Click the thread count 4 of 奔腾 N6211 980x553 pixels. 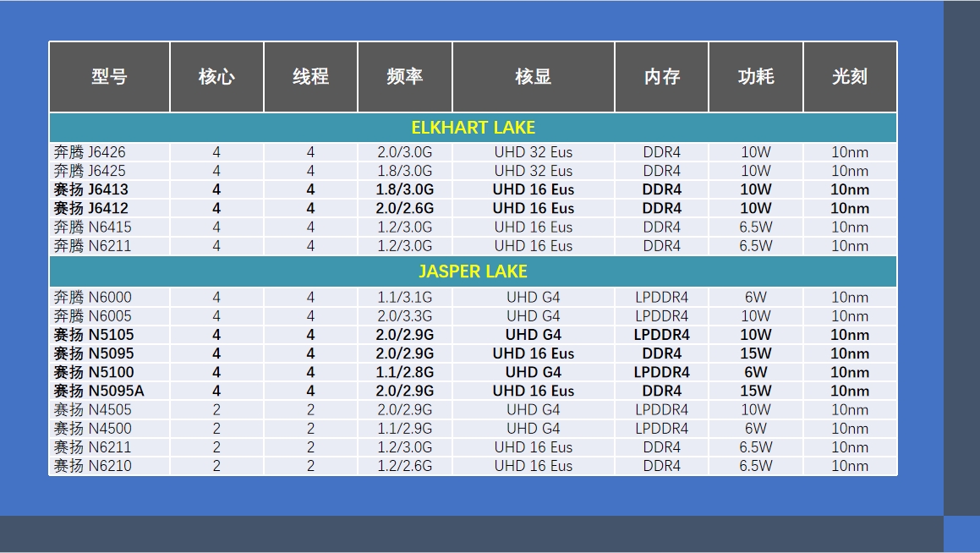[310, 245]
